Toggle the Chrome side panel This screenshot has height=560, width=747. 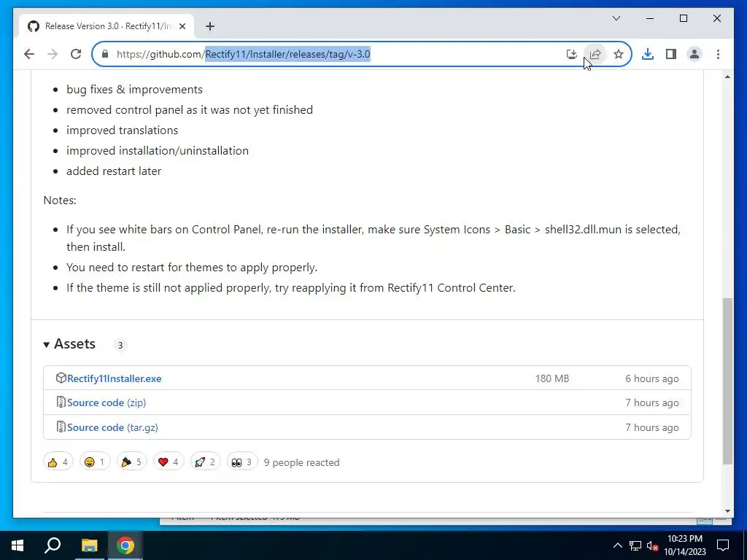(671, 54)
